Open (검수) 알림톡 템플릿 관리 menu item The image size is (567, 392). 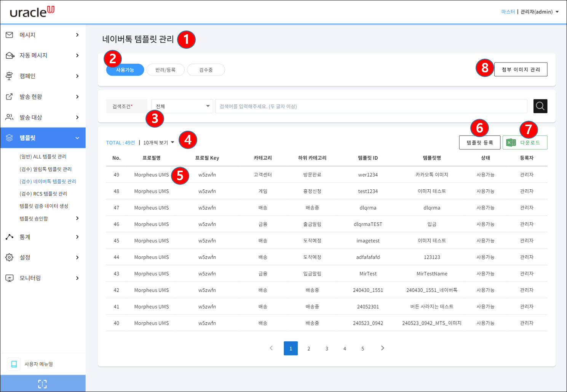click(x=46, y=169)
